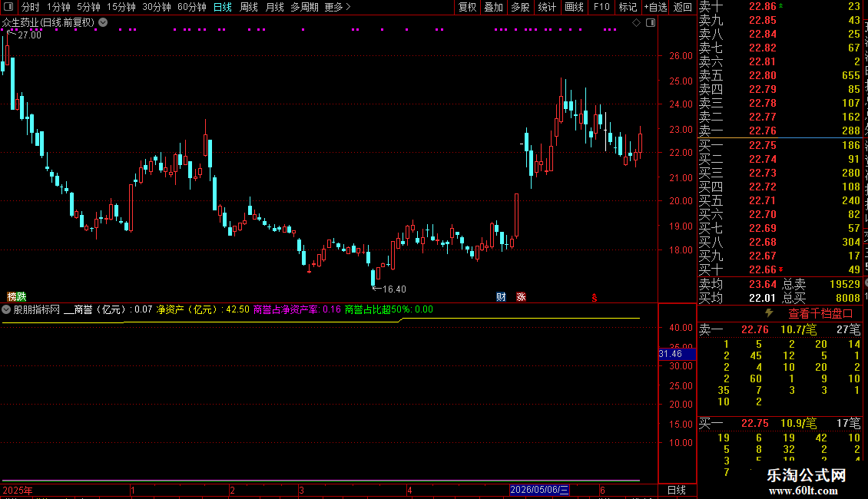Screen dimensions: 868x499
Task: Click the 复权 adjustment button
Action: tap(467, 7)
